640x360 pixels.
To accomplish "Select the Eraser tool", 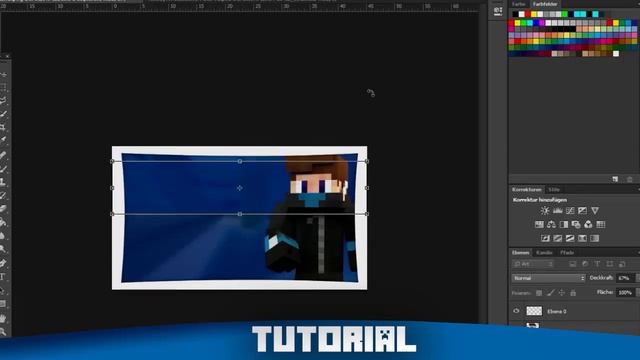I will tap(4, 209).
